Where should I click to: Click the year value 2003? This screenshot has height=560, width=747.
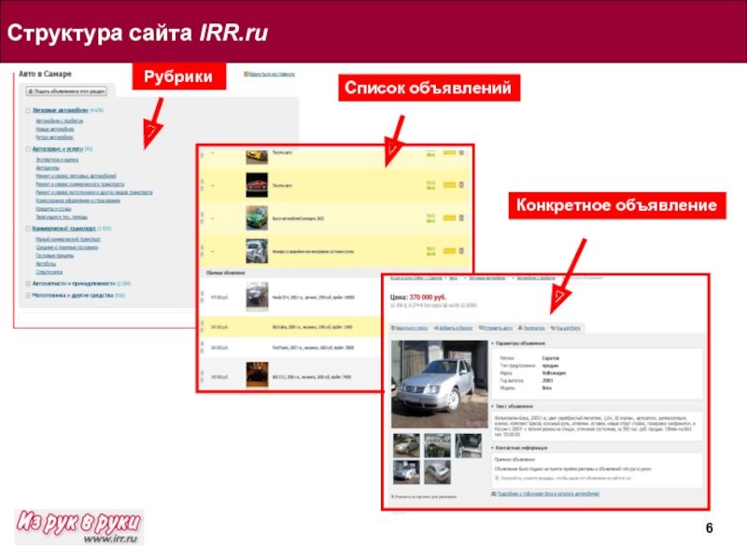point(547,381)
